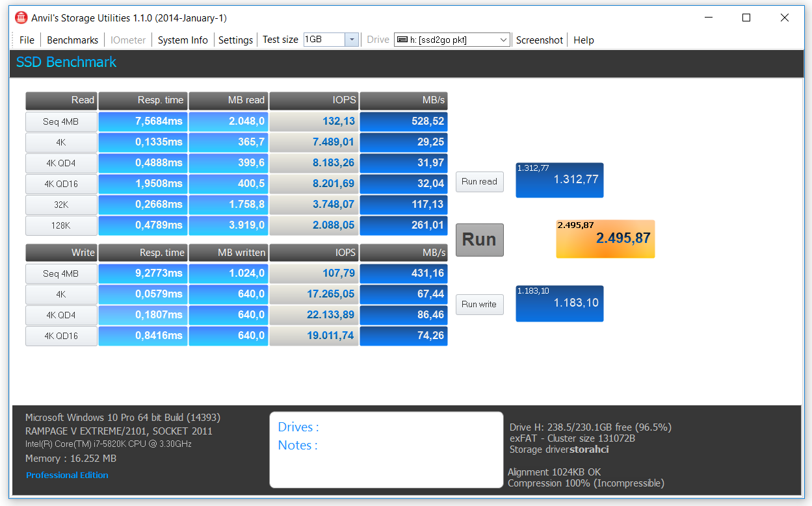
Task: Open the Help menu
Action: tap(584, 40)
